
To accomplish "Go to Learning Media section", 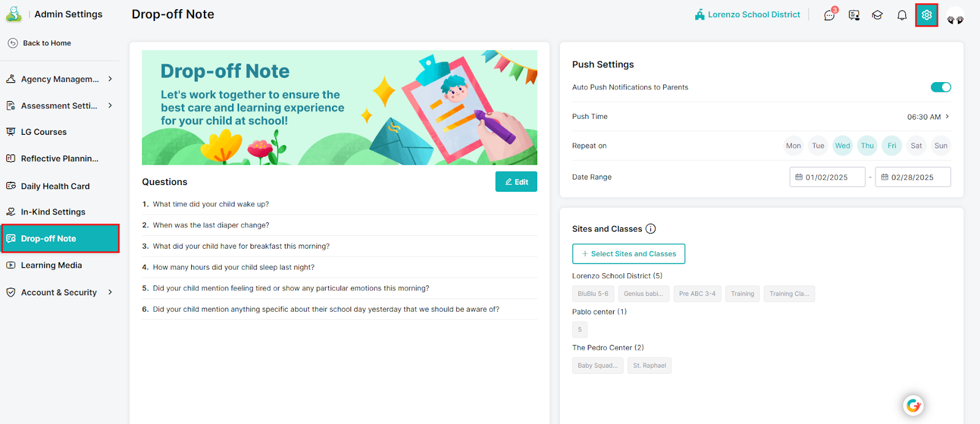I will tap(51, 265).
